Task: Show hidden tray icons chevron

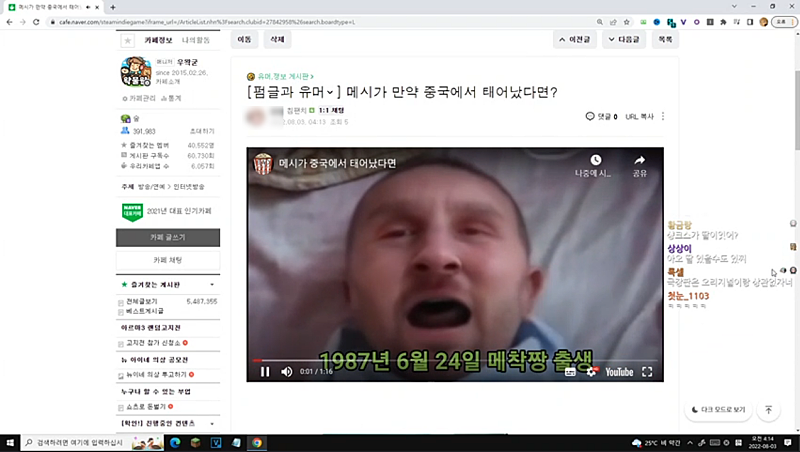Action: tap(690, 443)
